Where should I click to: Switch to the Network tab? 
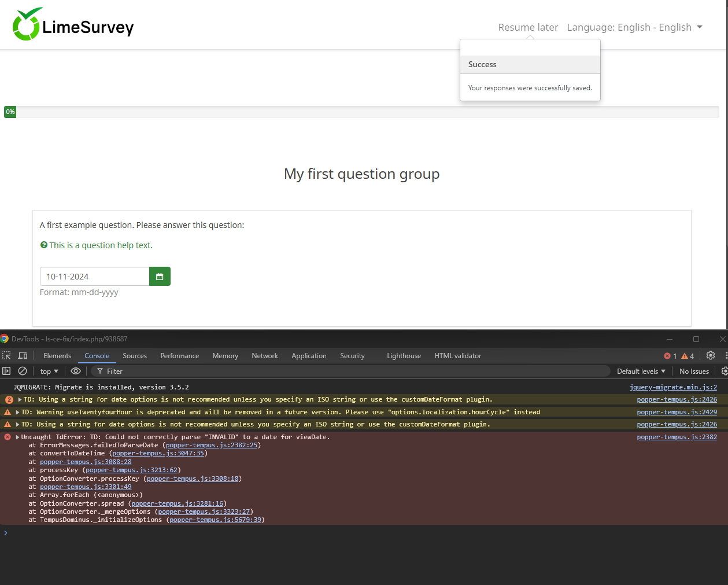point(265,356)
